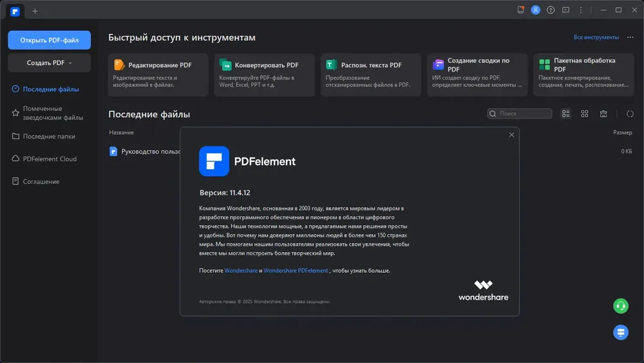This screenshot has width=644, height=363.
Task: Click the user account avatar icon
Action: coord(536,10)
